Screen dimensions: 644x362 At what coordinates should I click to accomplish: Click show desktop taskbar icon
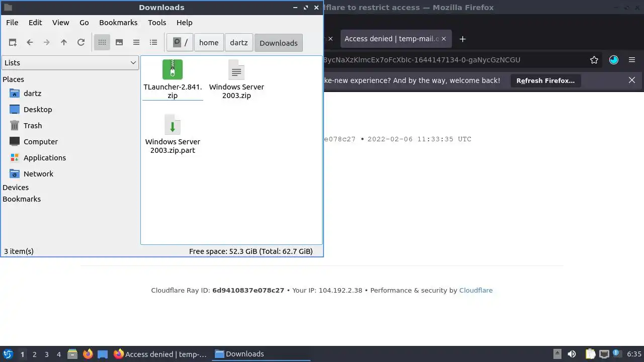[103, 354]
